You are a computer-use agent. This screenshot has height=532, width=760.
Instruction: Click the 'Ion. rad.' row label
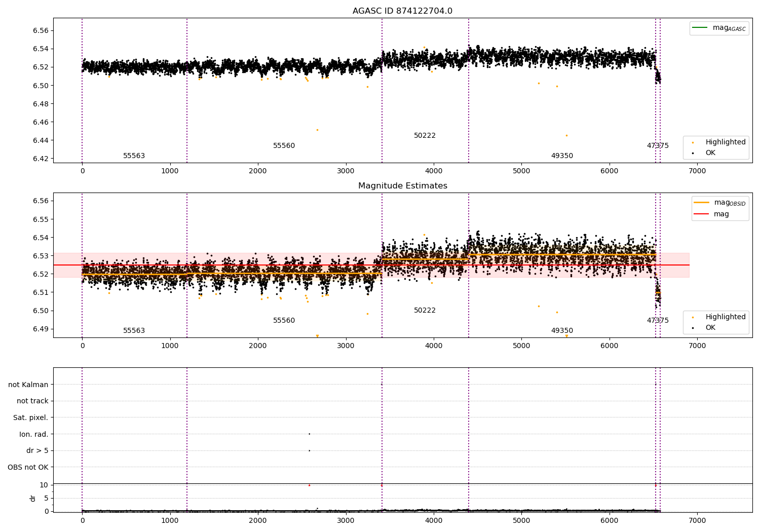34,434
